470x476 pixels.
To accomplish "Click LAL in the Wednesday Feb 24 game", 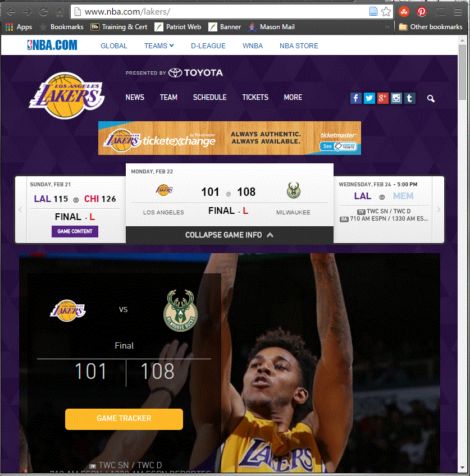I will (363, 196).
